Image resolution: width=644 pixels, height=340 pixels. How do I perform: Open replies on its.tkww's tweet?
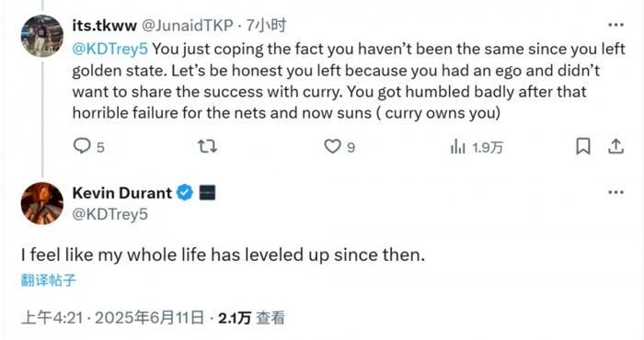tap(82, 146)
